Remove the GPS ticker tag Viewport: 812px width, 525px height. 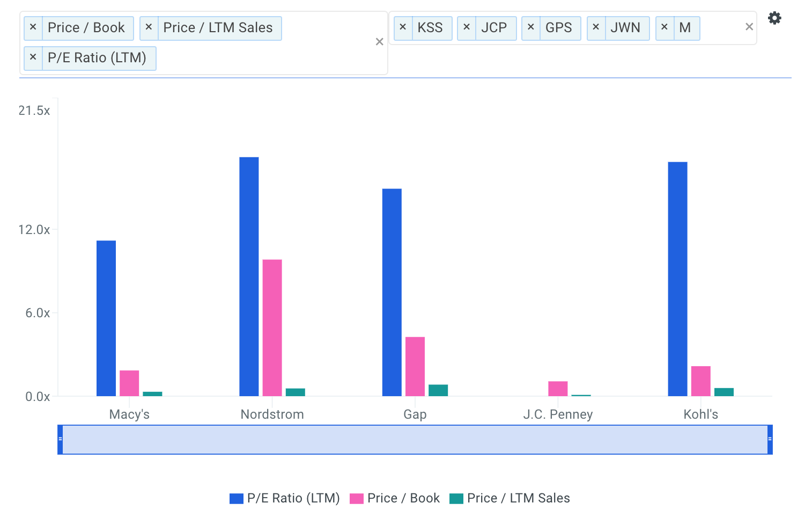click(531, 28)
